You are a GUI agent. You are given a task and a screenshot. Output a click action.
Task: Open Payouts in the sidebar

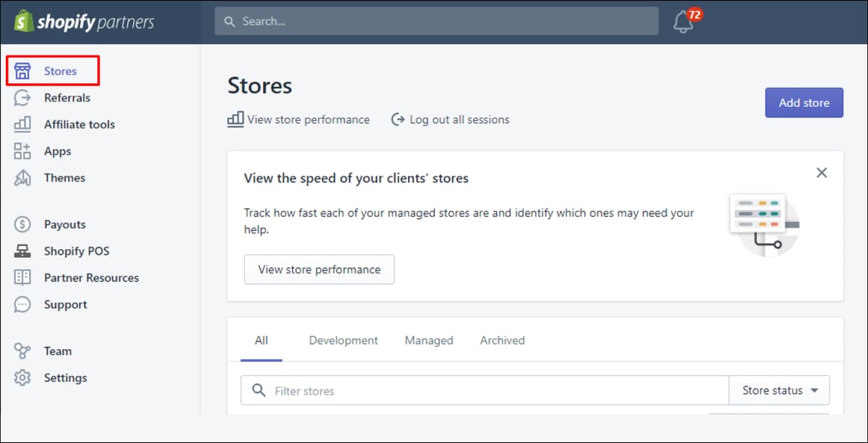coord(65,224)
